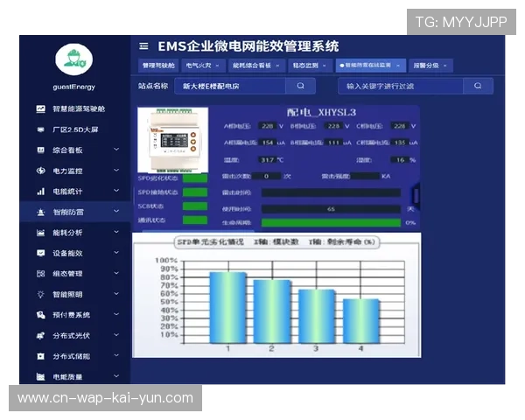The height and width of the screenshot is (420, 525).
Task: Click the 使用时间 bar showing 65
Action: tap(331, 209)
